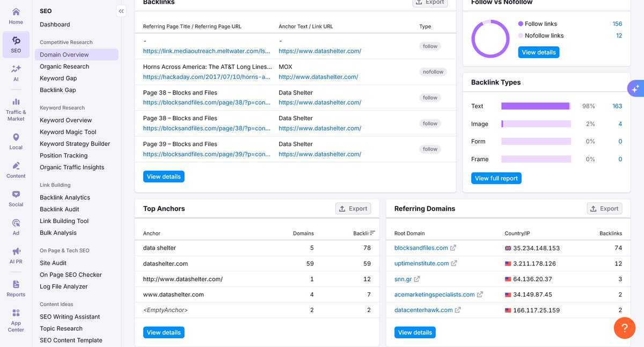Open uptimeinstitute.com external link icon
The image size is (644, 347).
(454, 263)
